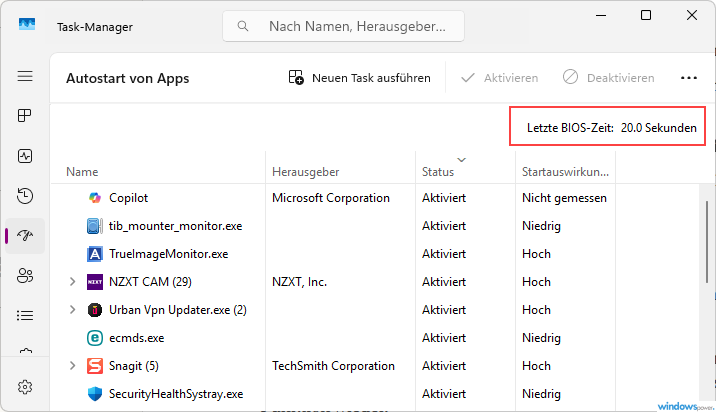Open the App history page icon
Screen dimensions: 716x412
coord(25,196)
